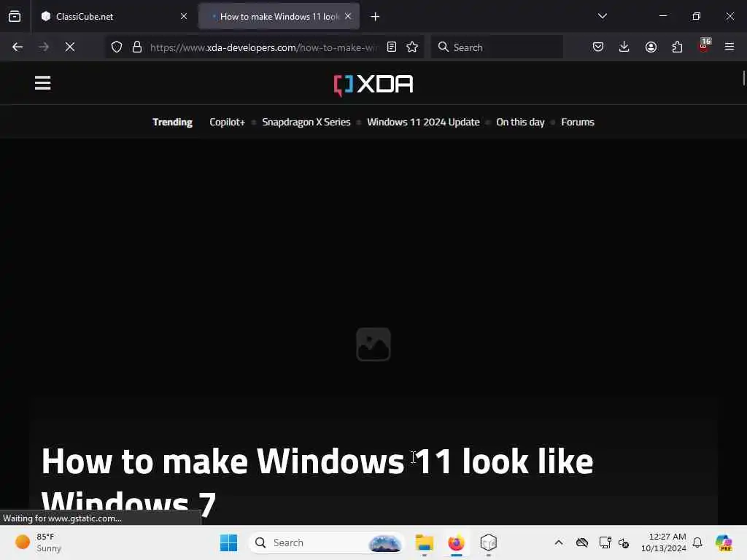Viewport: 747px width, 560px height.
Task: Open the Downloads panel
Action: pos(624,47)
